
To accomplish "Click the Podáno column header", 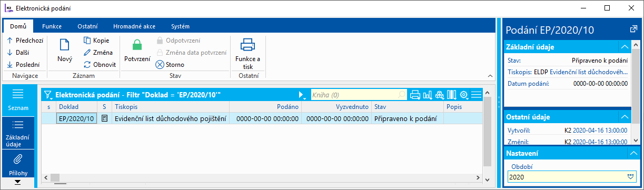I will point(265,107).
